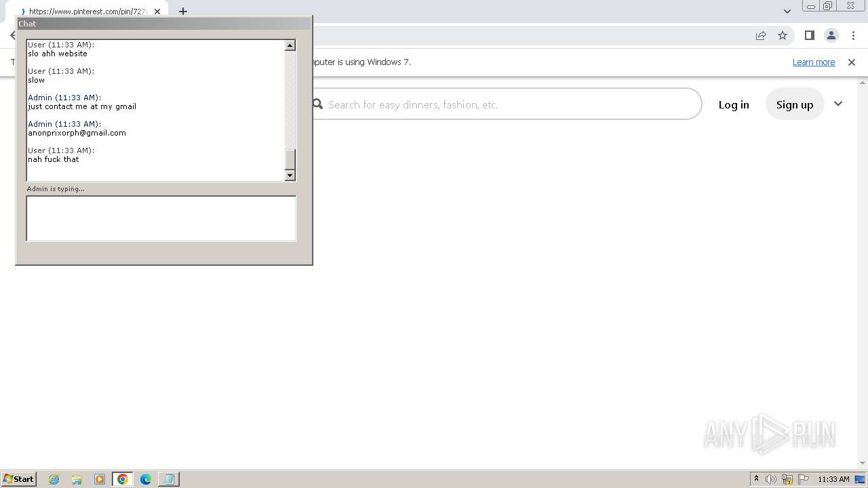Click the taskbar clock showing 11:33 AM
Viewport: 868px width, 488px height.
pyautogui.click(x=833, y=479)
